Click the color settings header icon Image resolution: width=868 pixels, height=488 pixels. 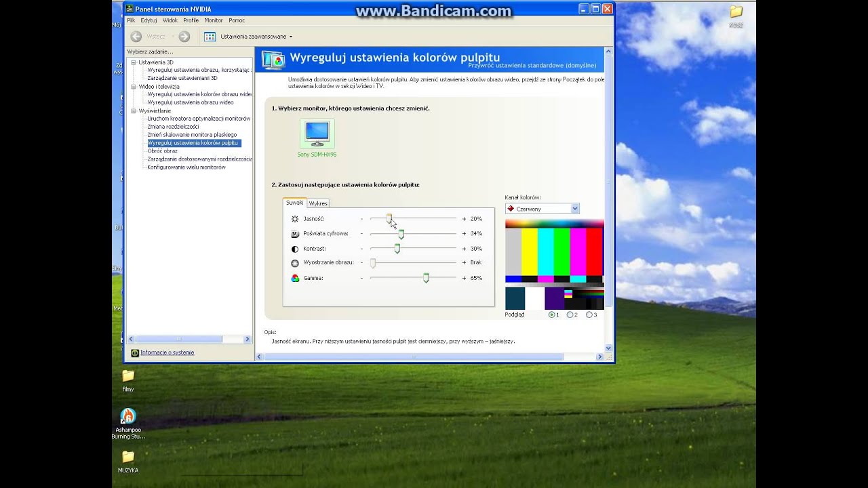273,60
